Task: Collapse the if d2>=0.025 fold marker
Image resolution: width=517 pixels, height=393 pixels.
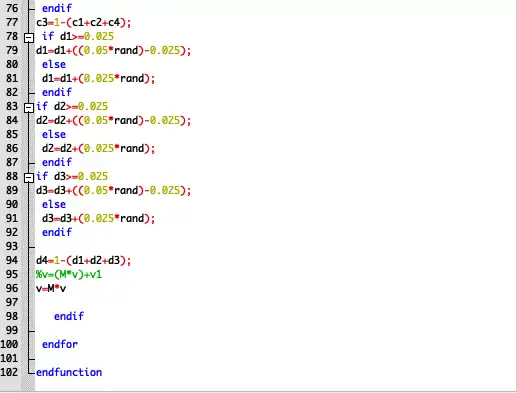Action: click(x=29, y=107)
